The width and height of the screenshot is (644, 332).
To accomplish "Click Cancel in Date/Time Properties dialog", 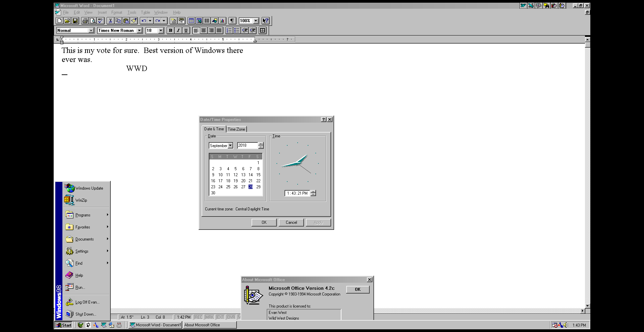I will click(291, 222).
